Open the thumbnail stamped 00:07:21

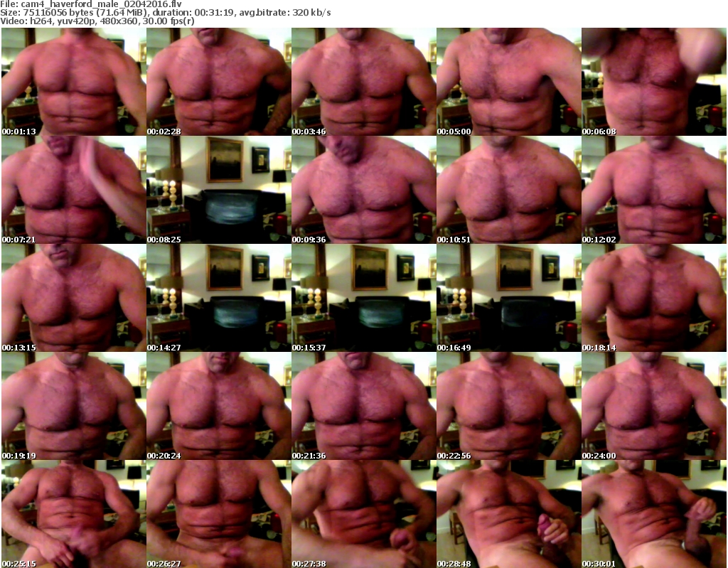point(74,190)
